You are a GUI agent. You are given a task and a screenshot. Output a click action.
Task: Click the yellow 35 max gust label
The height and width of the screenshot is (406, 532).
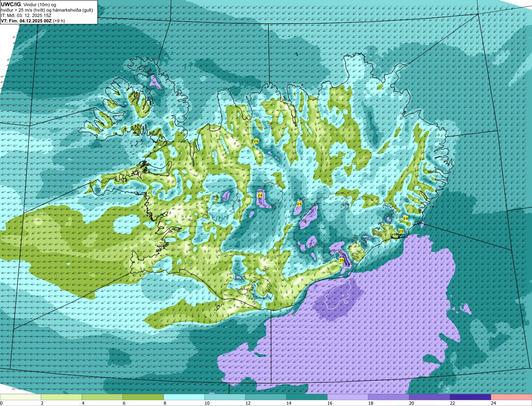[342, 260]
